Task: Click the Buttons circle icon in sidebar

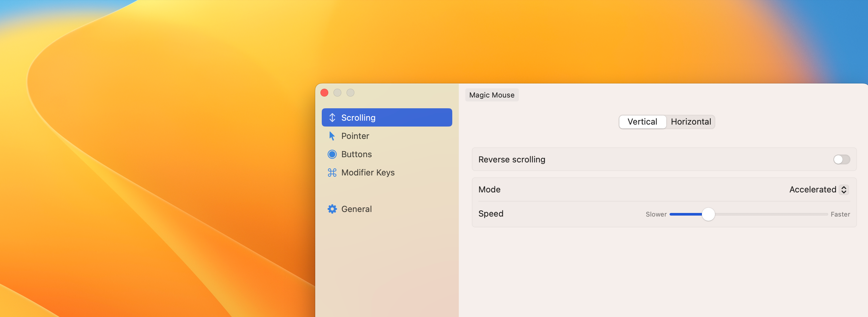Action: (x=332, y=154)
